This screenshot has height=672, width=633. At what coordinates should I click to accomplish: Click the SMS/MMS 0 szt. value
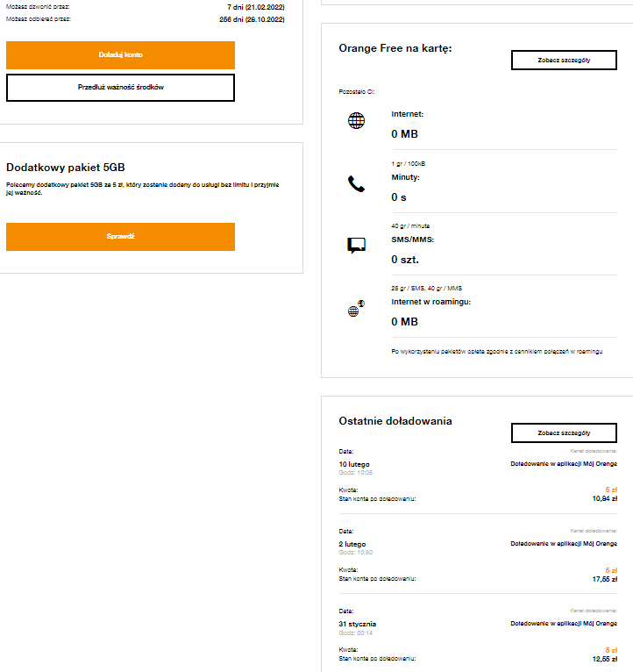(405, 260)
